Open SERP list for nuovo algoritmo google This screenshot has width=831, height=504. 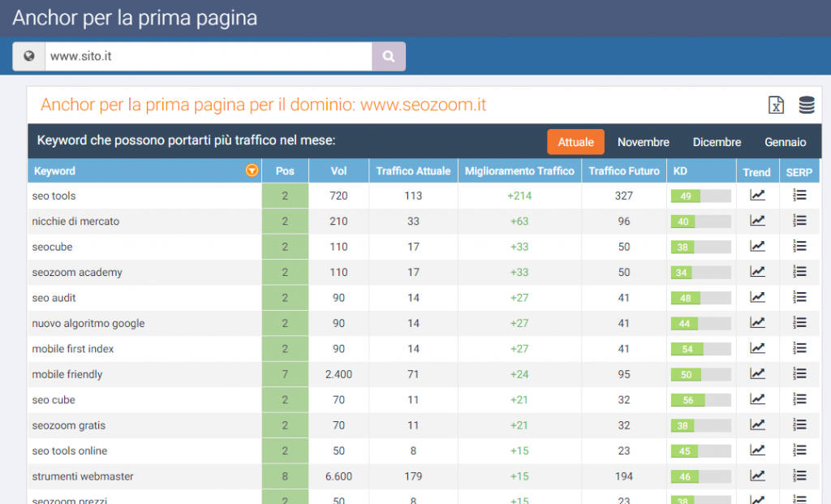pyautogui.click(x=799, y=322)
